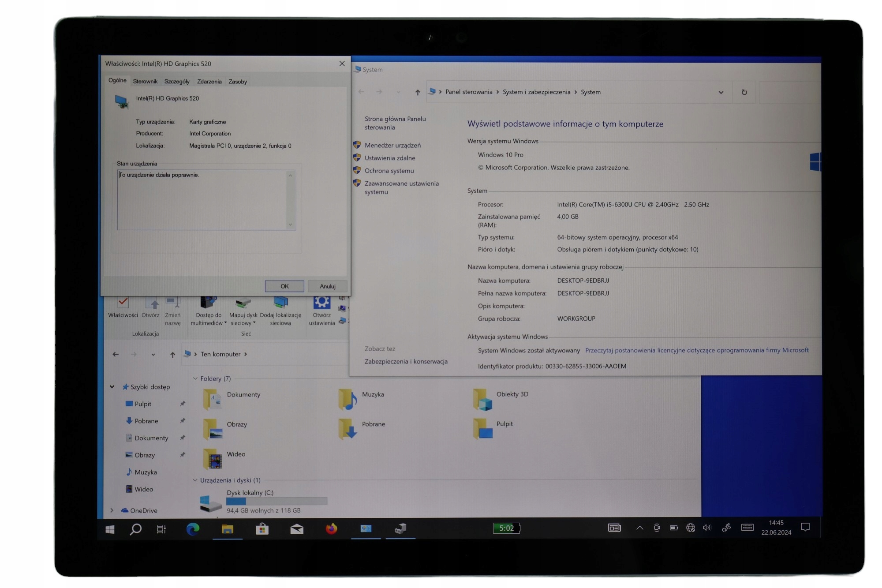Open the Dodaj lokalizację sieciową icon
The width and height of the screenshot is (882, 588).
[280, 303]
